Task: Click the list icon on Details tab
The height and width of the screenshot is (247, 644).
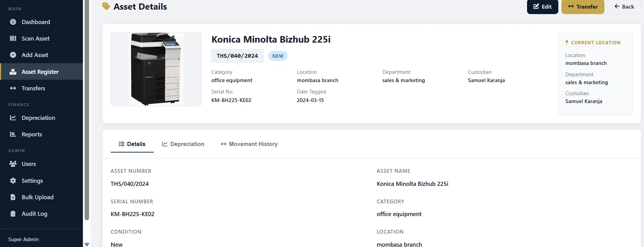Action: click(x=122, y=144)
